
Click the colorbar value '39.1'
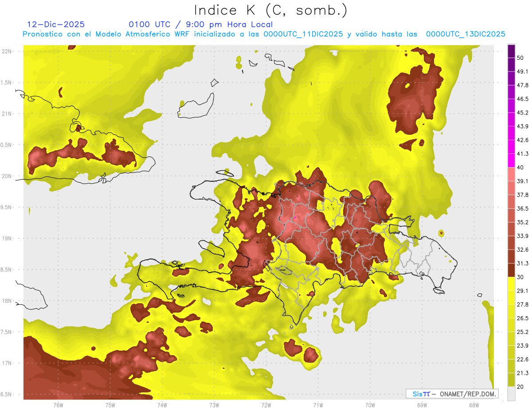(523, 181)
